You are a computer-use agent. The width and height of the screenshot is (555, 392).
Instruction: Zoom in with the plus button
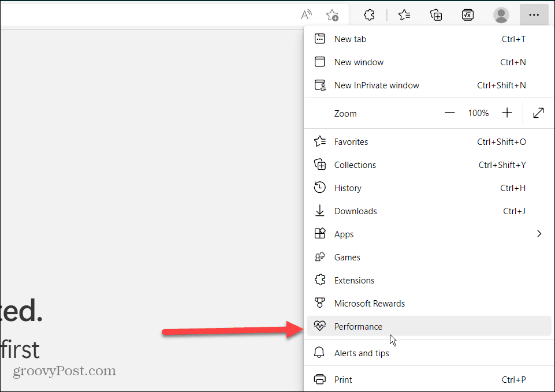click(507, 113)
